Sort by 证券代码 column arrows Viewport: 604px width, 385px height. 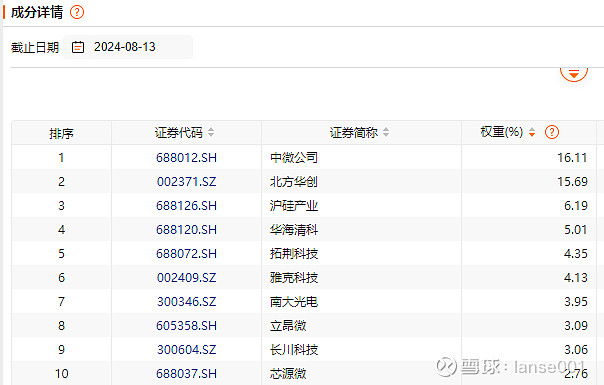tap(211, 132)
